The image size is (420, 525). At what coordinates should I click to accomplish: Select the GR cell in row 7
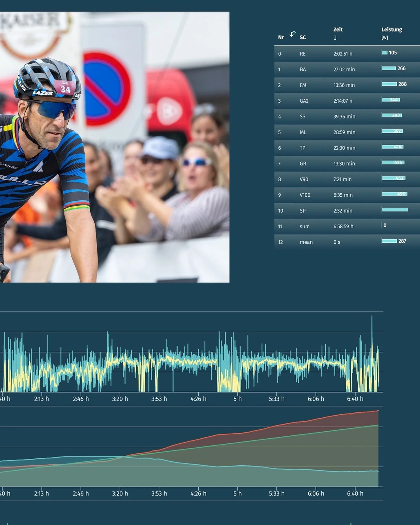coord(303,164)
